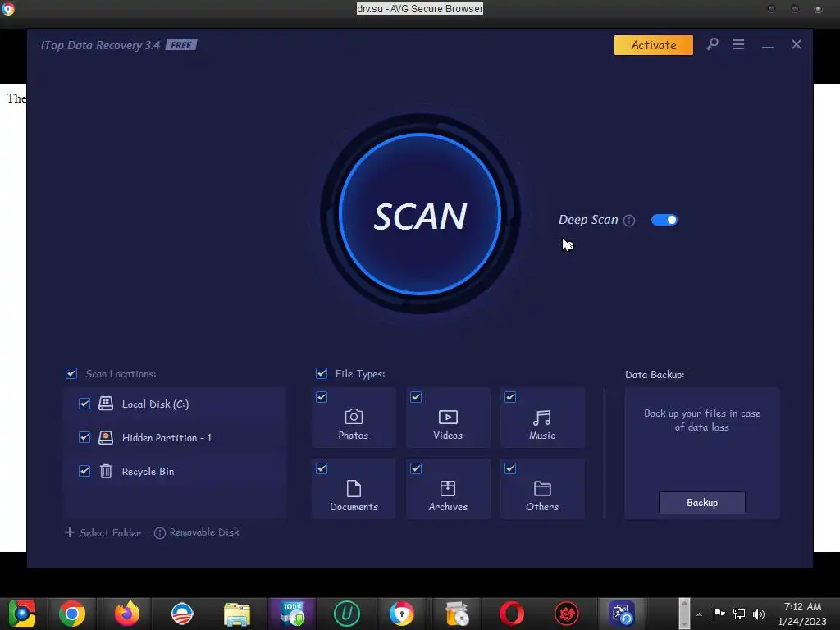The image size is (840, 630).
Task: Open AVG Secure Browser taskbar icon
Action: click(x=402, y=614)
